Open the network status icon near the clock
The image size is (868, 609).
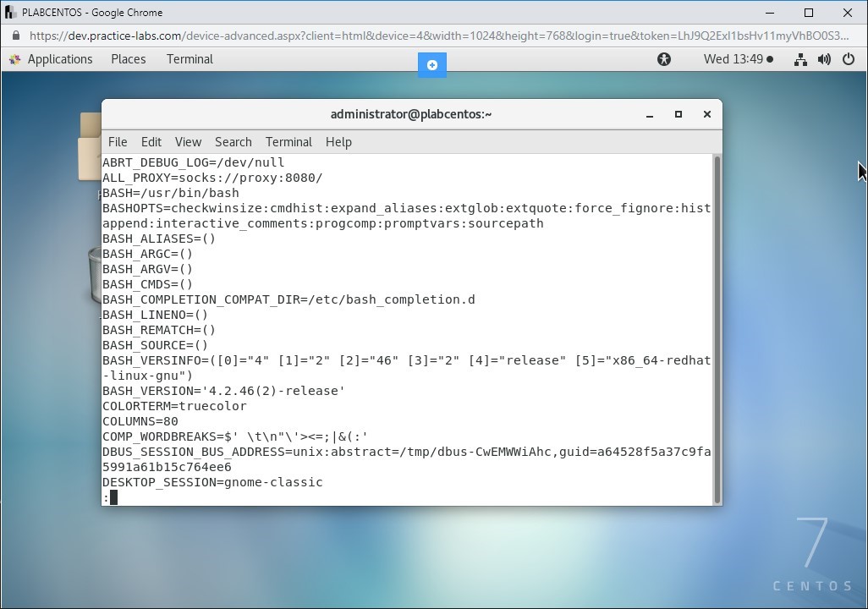(x=799, y=59)
